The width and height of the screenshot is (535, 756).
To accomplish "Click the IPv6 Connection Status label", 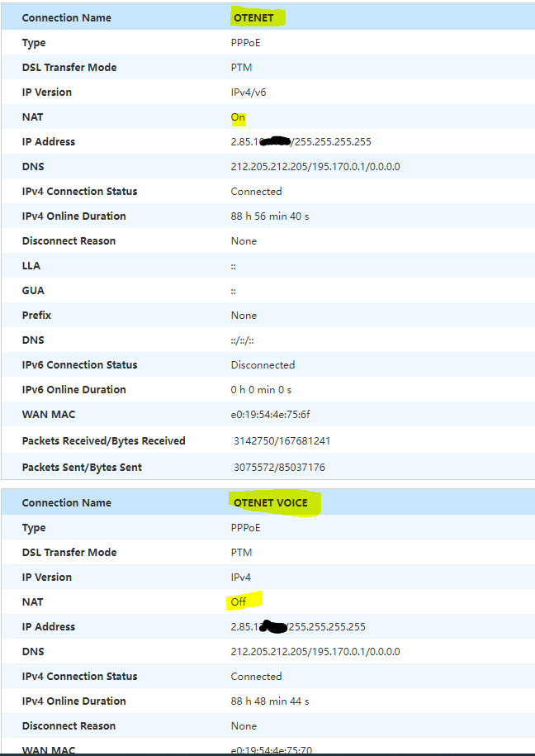I will (79, 365).
